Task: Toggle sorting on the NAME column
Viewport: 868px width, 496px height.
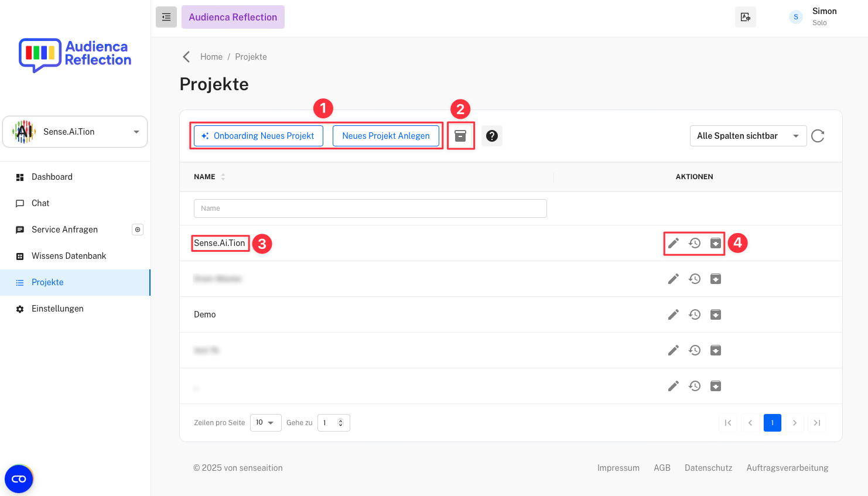Action: pos(223,176)
